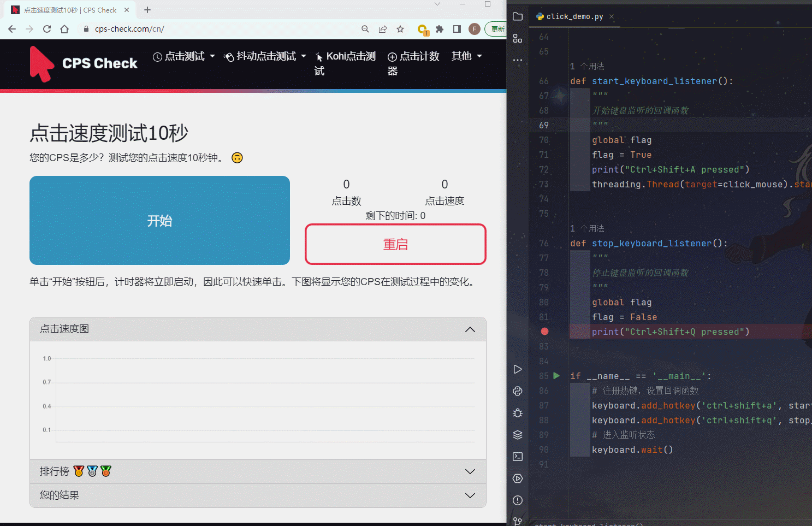Toggle the browser side panel
This screenshot has height=526, width=812.
pos(458,29)
